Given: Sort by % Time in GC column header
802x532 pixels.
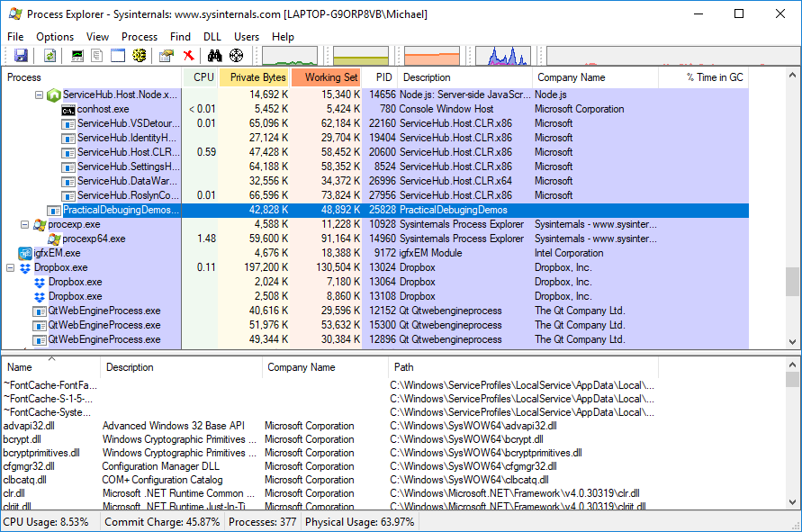Looking at the screenshot, I should (704, 77).
